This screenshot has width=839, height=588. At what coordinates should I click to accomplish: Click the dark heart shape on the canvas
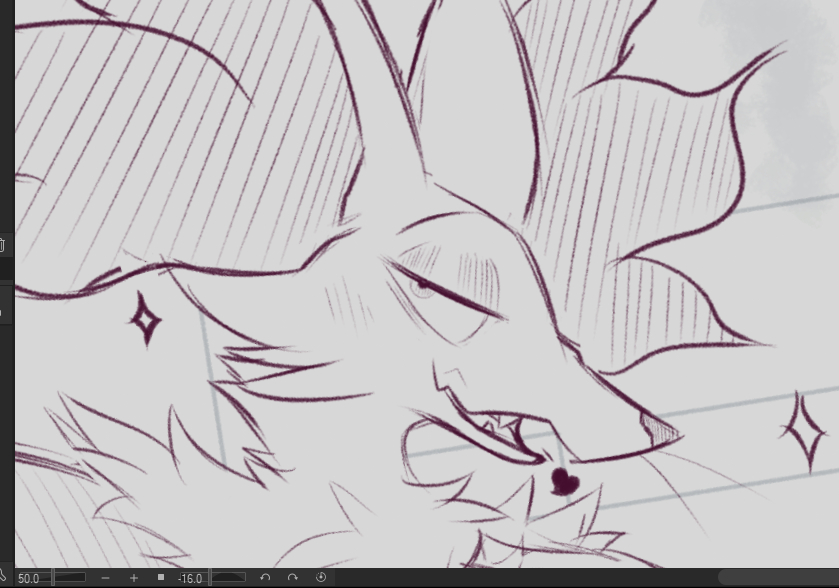pyautogui.click(x=565, y=483)
